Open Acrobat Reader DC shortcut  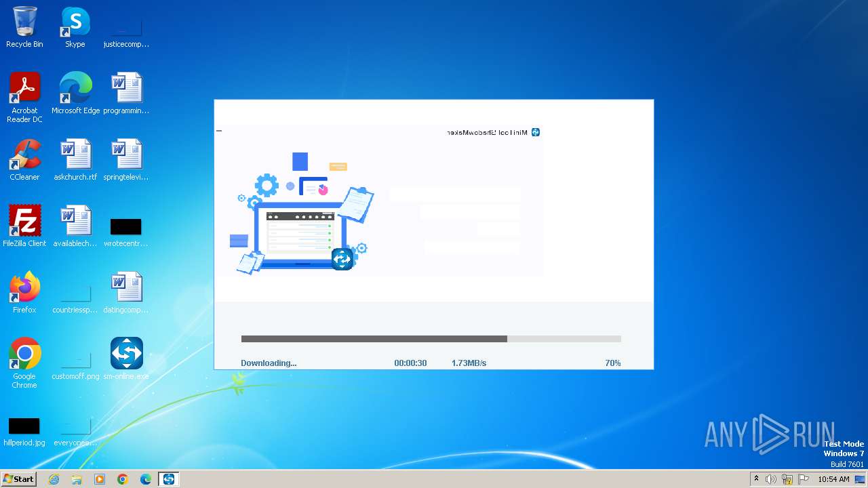tap(24, 98)
